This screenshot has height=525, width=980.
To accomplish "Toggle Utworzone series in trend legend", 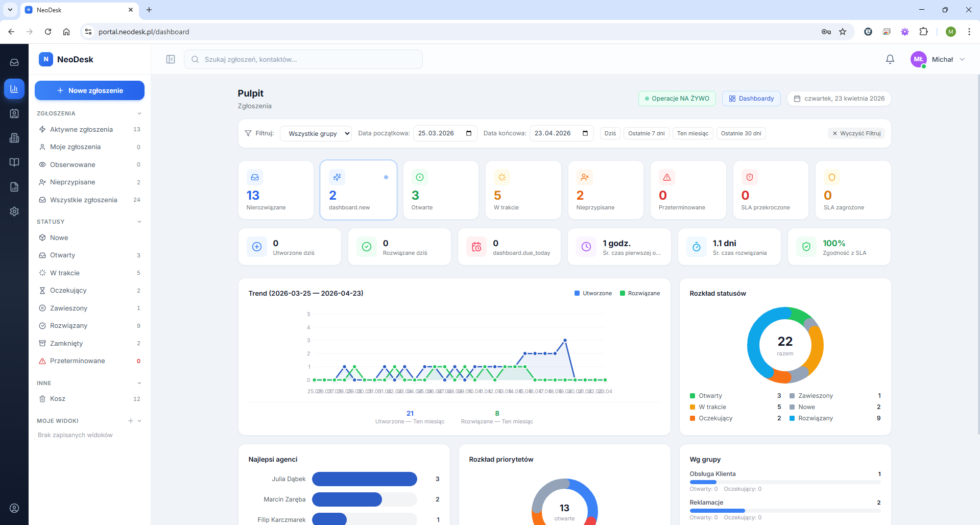I will [x=593, y=293].
